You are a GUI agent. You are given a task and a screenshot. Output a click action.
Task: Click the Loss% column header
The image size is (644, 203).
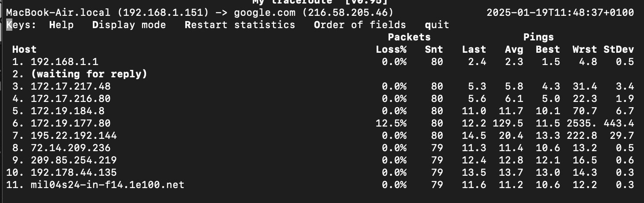(x=391, y=49)
